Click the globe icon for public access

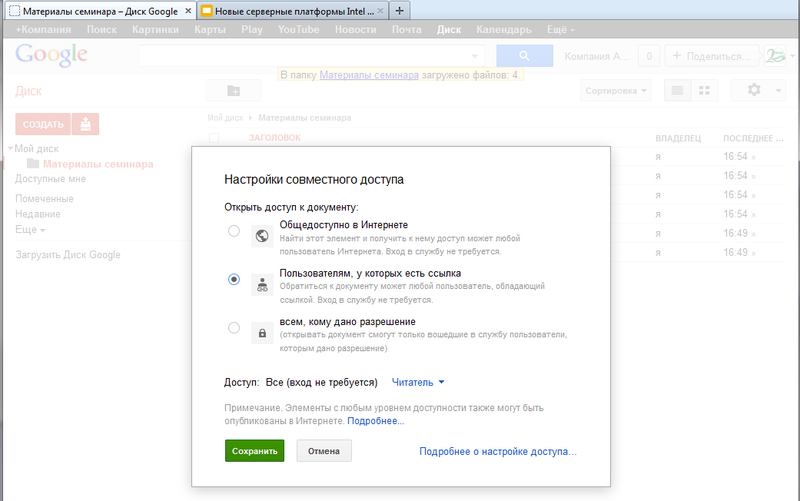(x=262, y=236)
